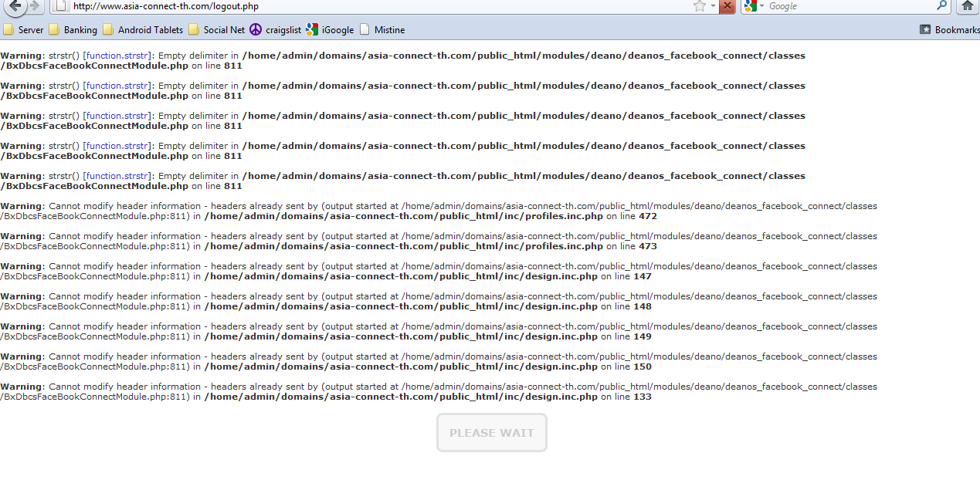Open the iGoogle bookmark
Image resolution: width=980 pixels, height=500 pixels.
coord(330,30)
